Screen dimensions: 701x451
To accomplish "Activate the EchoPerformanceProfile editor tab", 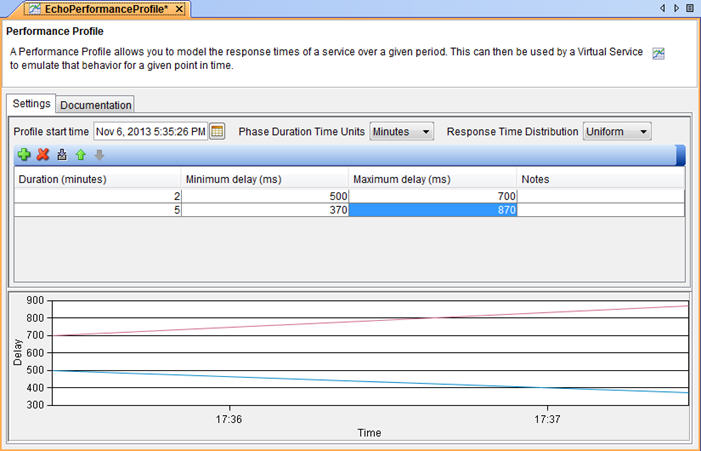I will (x=106, y=9).
